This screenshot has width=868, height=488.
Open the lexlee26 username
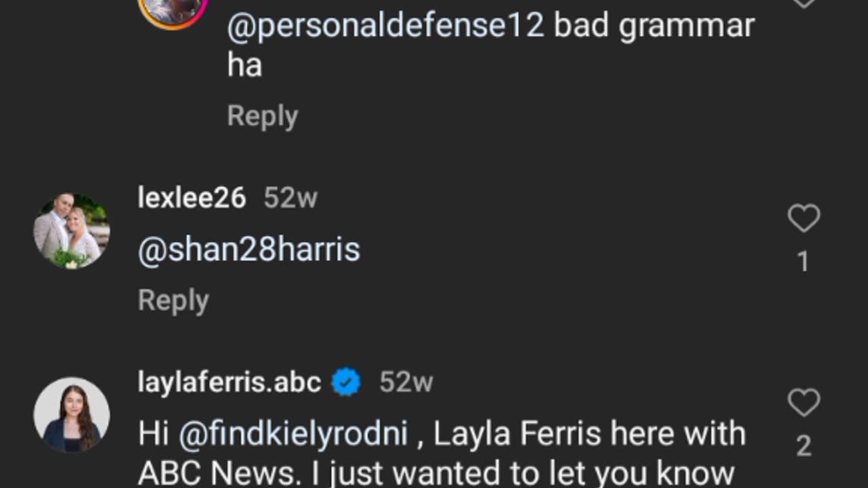tap(191, 198)
